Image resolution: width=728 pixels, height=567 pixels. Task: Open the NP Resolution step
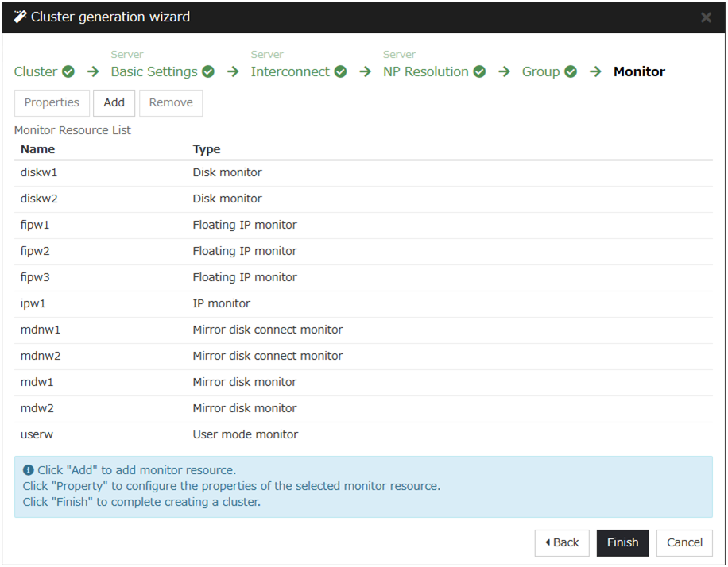click(425, 71)
